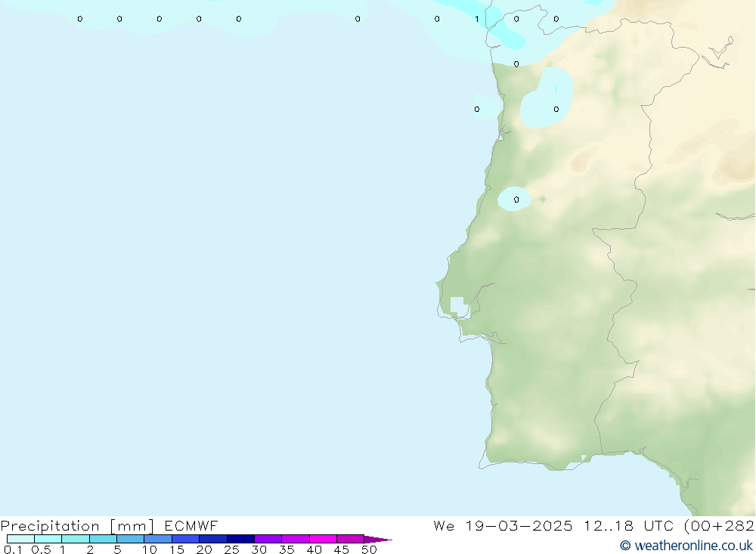
Task: Click the '5' legend scale label
Action: tap(117, 549)
